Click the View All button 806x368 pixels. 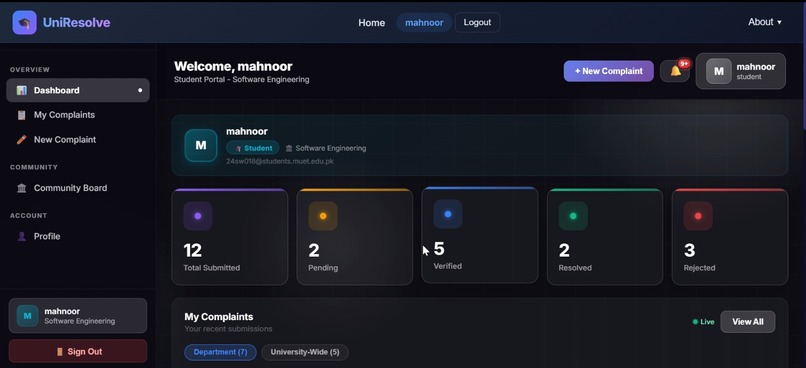pyautogui.click(x=747, y=322)
